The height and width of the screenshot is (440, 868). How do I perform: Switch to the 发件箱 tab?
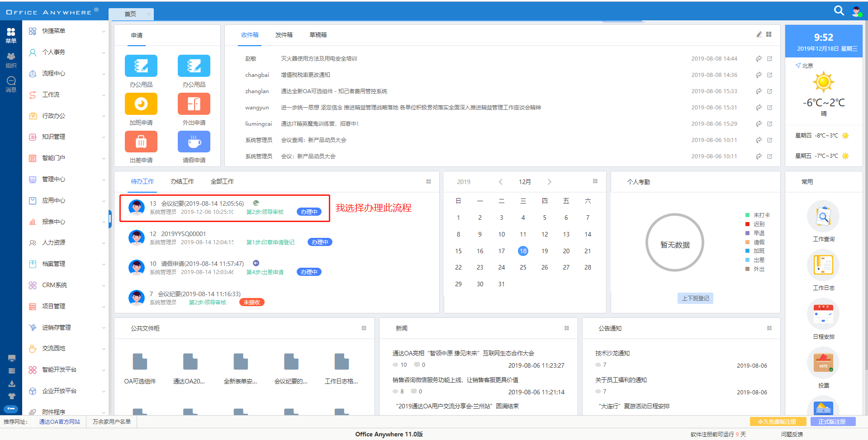point(284,35)
